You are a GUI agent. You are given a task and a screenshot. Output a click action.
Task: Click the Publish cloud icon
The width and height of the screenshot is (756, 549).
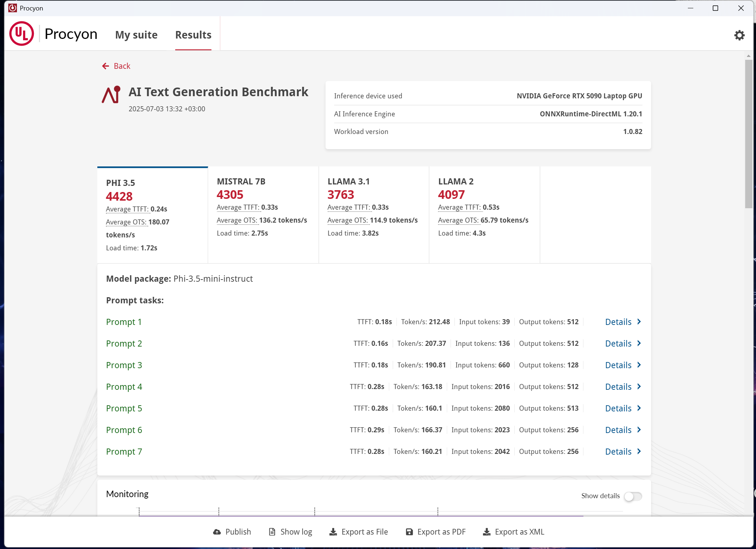point(217,532)
